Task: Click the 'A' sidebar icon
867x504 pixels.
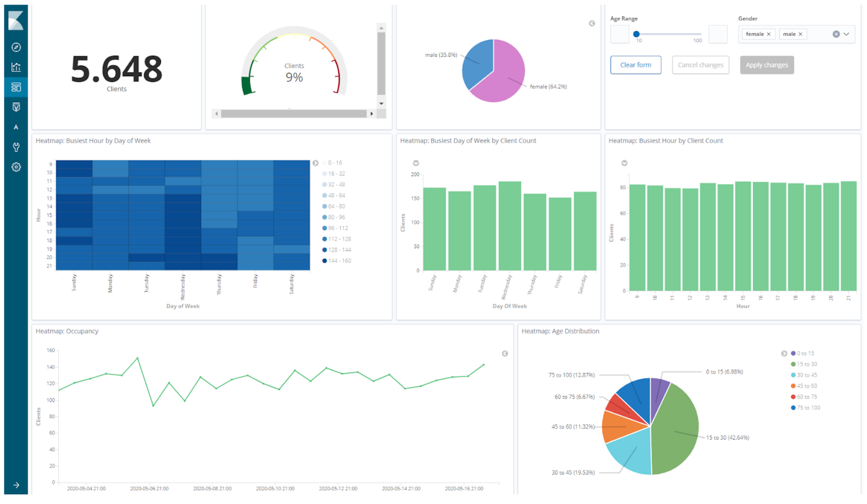Action: click(x=16, y=127)
